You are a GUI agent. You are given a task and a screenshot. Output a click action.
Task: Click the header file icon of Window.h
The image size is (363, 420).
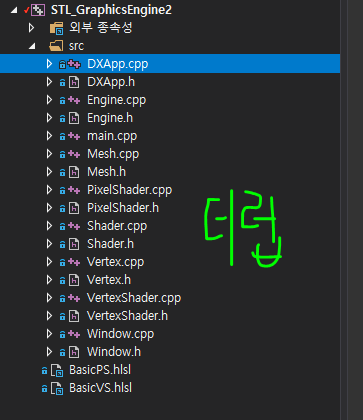(74, 352)
